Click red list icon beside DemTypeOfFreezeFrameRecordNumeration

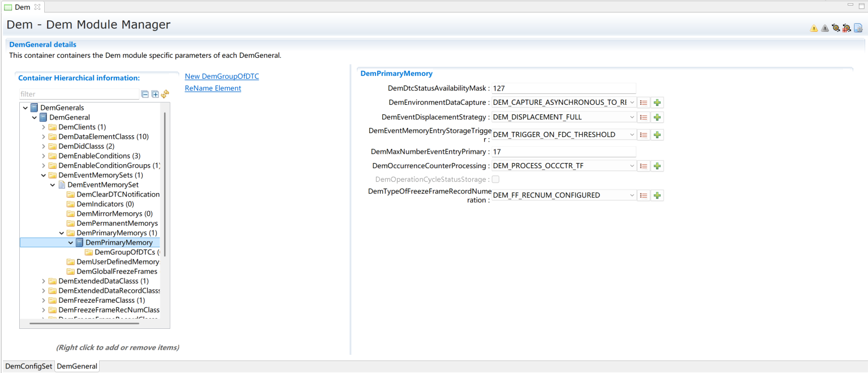coord(643,196)
